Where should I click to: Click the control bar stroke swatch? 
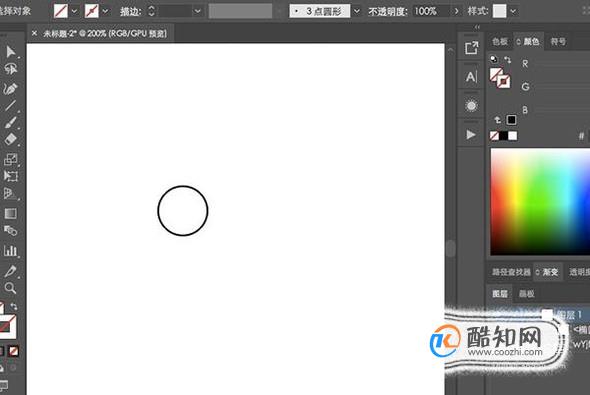click(91, 11)
